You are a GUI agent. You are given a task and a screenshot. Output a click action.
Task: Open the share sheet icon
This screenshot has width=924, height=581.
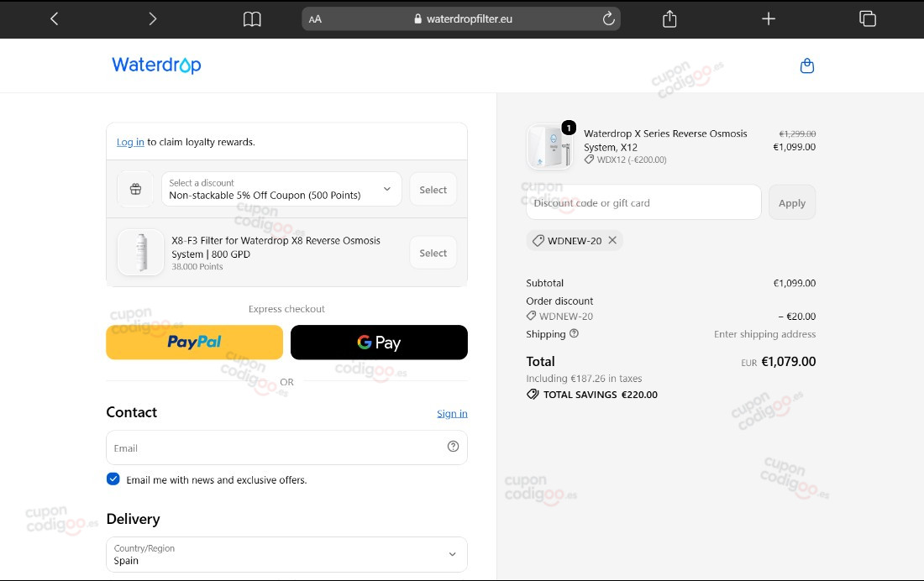click(669, 18)
